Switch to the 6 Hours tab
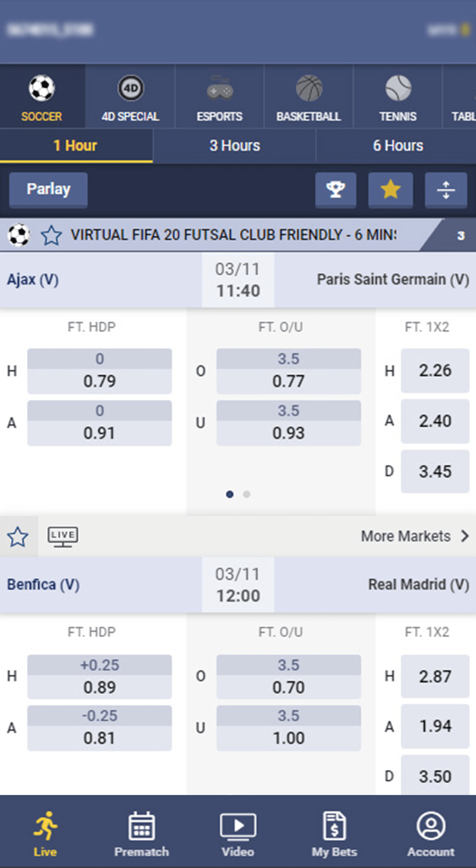Image resolution: width=476 pixels, height=868 pixels. [x=398, y=146]
